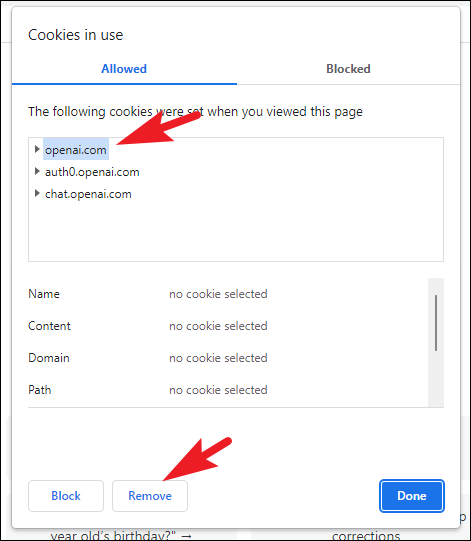Click the Cookies in use heading
Screen dimensions: 471x541
pyautogui.click(x=76, y=35)
